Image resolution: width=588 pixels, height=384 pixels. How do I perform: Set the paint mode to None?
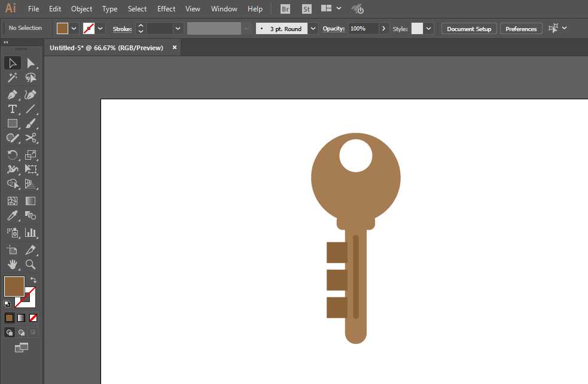33,318
